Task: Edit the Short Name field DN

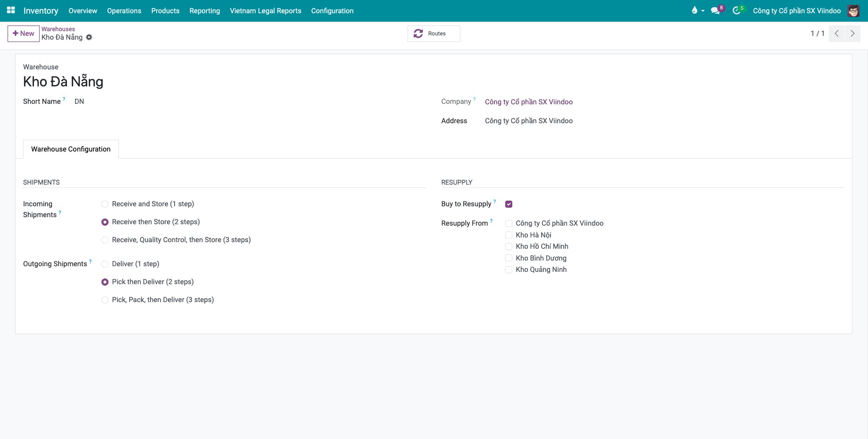Action: point(79,101)
